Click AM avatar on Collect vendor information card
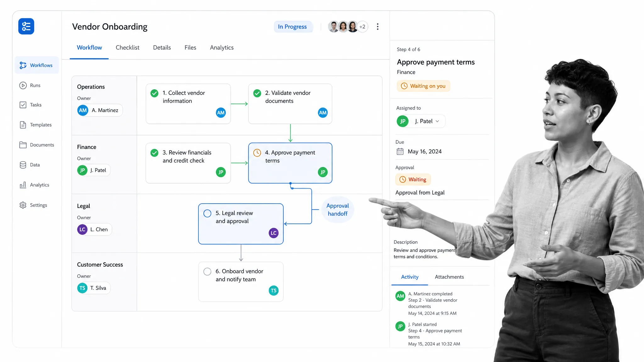Viewport: 644px width, 362px height. [221, 112]
